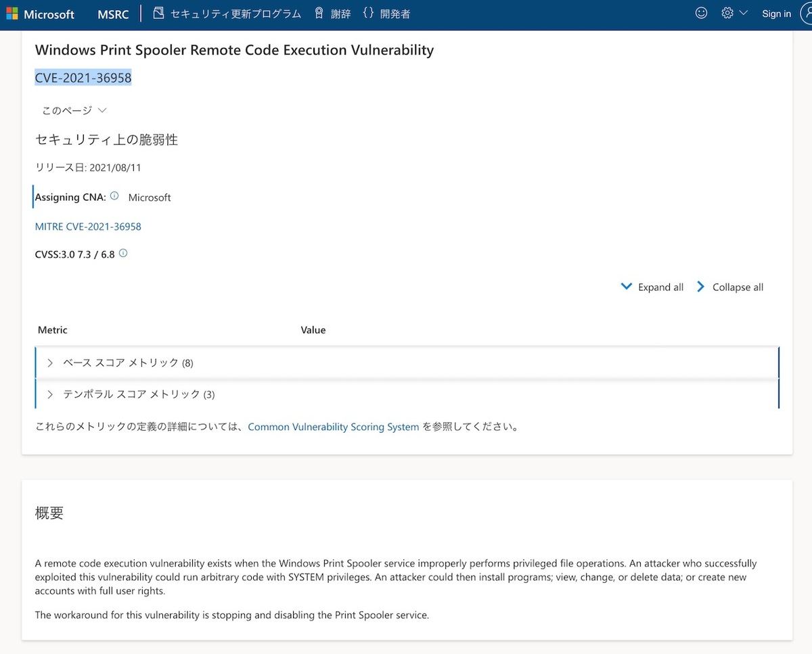
Task: Click the リリース日: 2021/08/11 text
Action: pyautogui.click(x=88, y=167)
